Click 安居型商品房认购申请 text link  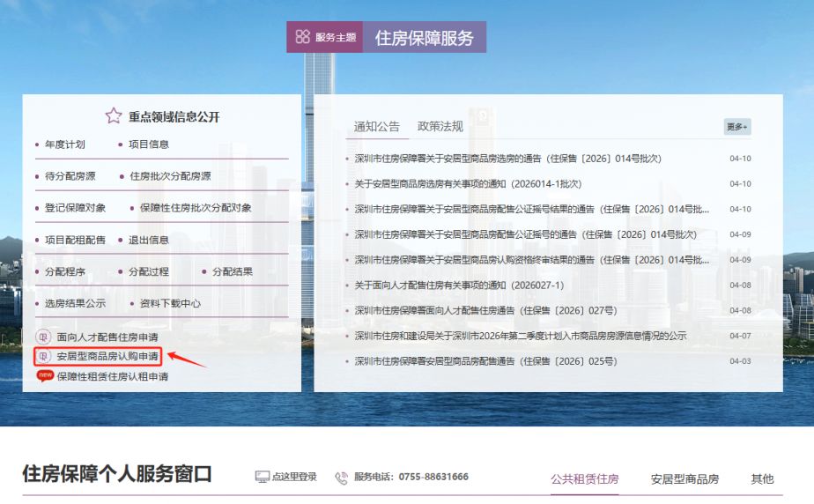[x=107, y=356]
